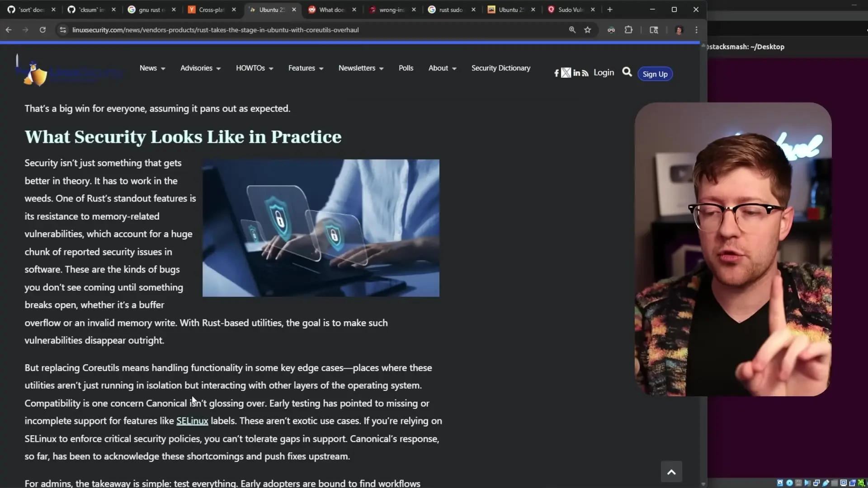Follow the SELinux hyperlink
The height and width of the screenshot is (488, 868).
(x=192, y=421)
